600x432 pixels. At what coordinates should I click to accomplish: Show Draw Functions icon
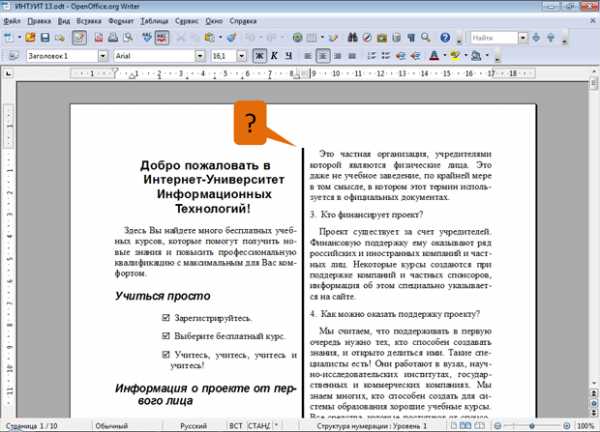333,37
